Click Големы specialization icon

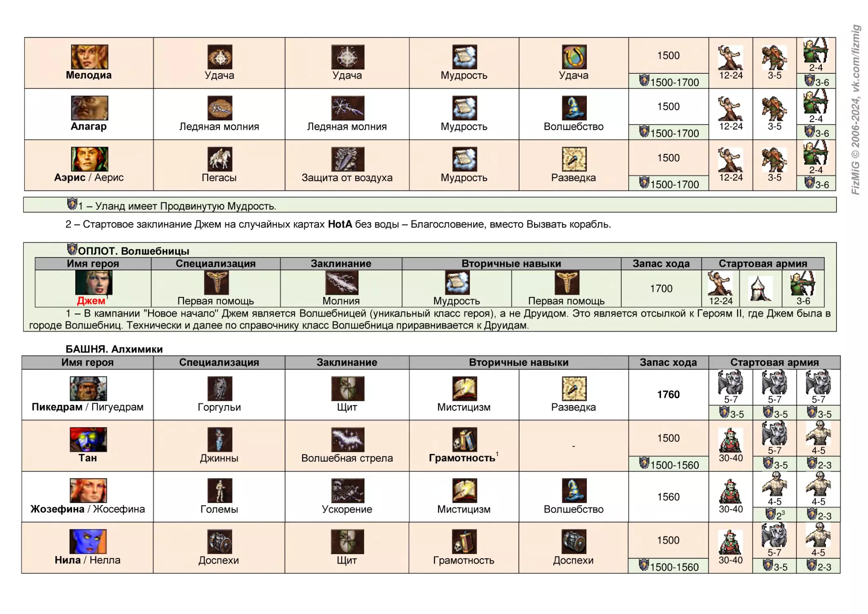click(220, 490)
